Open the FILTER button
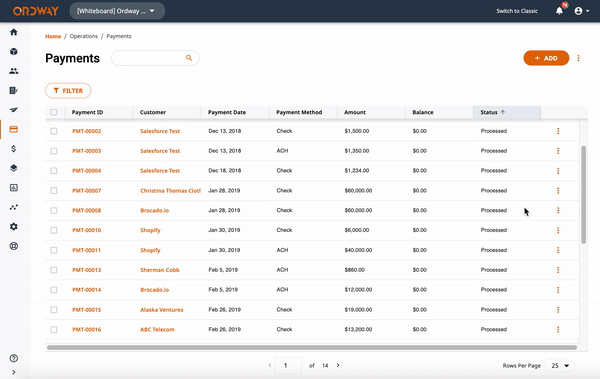This screenshot has height=379, width=600. click(68, 91)
